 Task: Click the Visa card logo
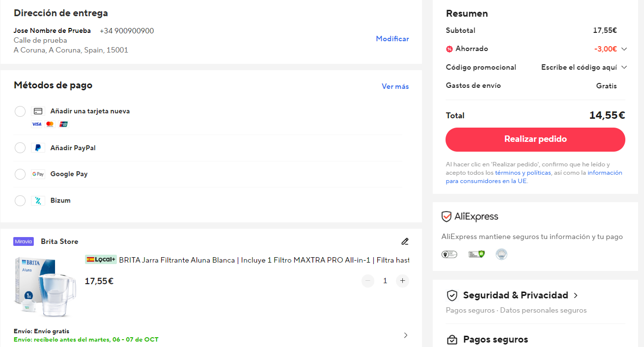(x=37, y=124)
